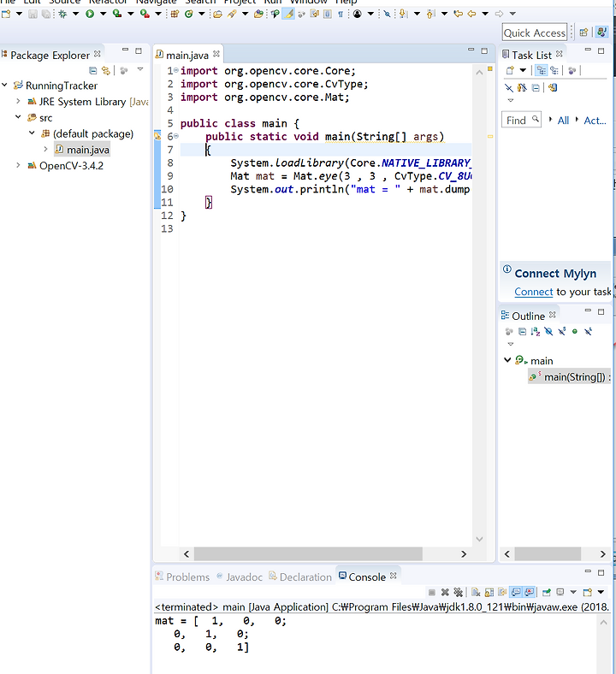Click the Back navigation arrow
Screen dimensions: 616x674
[471, 14]
